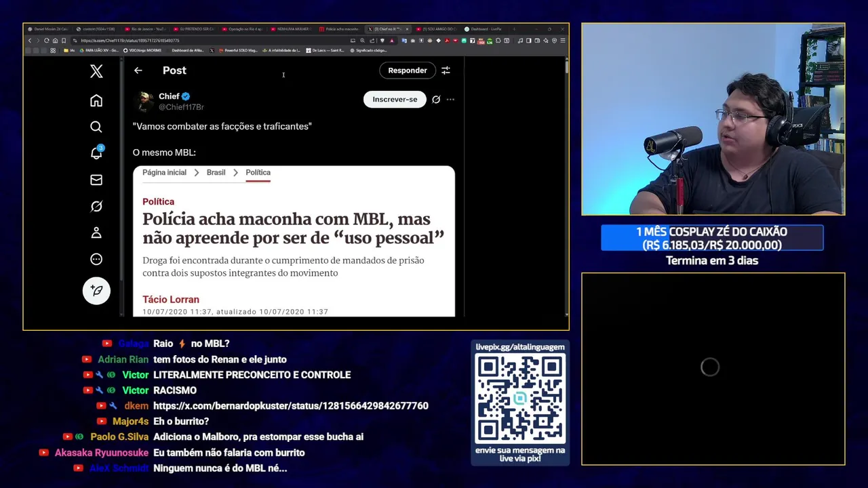
Task: Click the bookmark page icon in toolbar
Action: (x=64, y=41)
